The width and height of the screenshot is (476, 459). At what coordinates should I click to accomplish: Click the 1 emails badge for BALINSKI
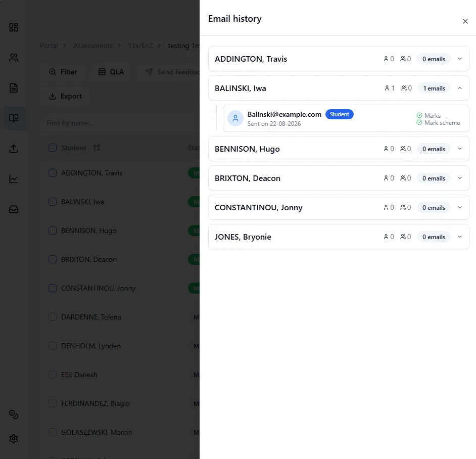tap(434, 88)
